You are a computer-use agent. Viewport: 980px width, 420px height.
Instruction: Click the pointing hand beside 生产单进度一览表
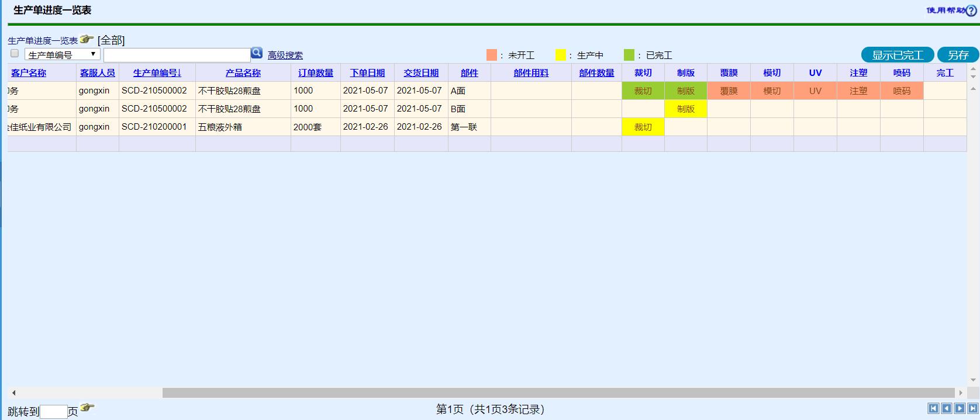(x=87, y=40)
